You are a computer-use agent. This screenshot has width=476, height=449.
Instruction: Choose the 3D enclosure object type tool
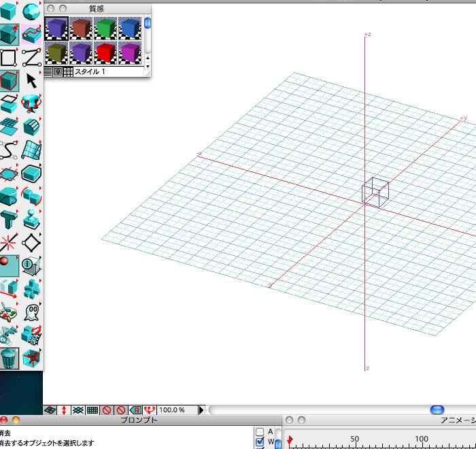point(9,34)
